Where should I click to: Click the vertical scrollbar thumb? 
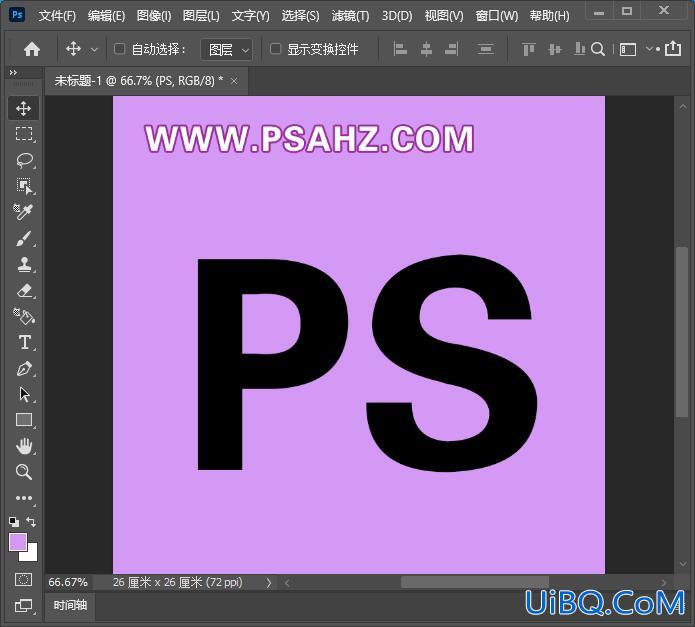682,331
